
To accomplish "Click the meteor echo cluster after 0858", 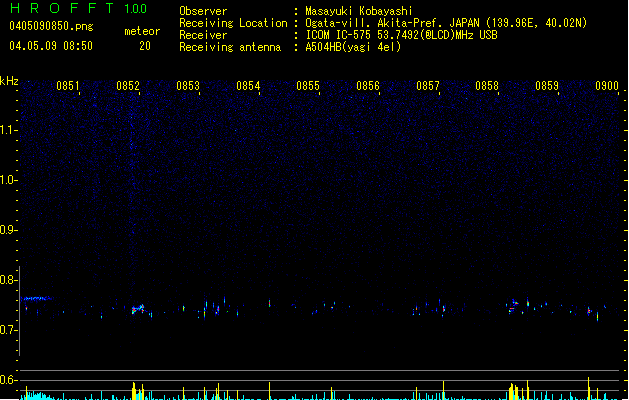I will (513, 306).
